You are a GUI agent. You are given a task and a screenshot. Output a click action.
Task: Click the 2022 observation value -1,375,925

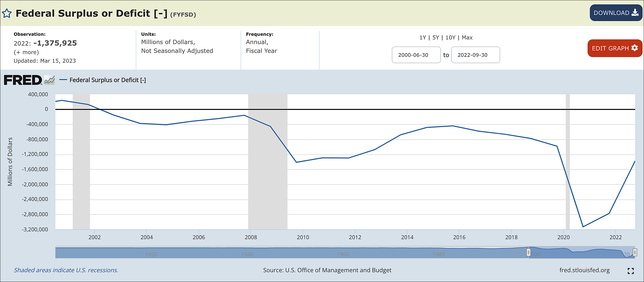click(x=55, y=43)
